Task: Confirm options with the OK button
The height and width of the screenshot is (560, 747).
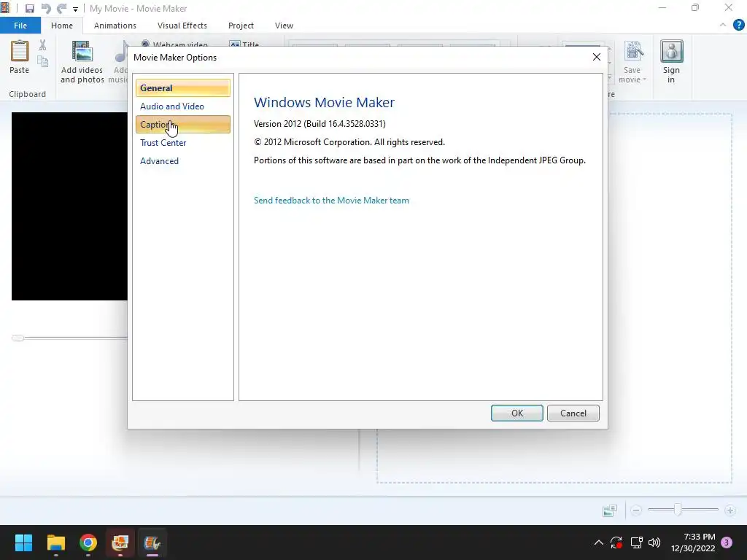Action: click(x=517, y=413)
